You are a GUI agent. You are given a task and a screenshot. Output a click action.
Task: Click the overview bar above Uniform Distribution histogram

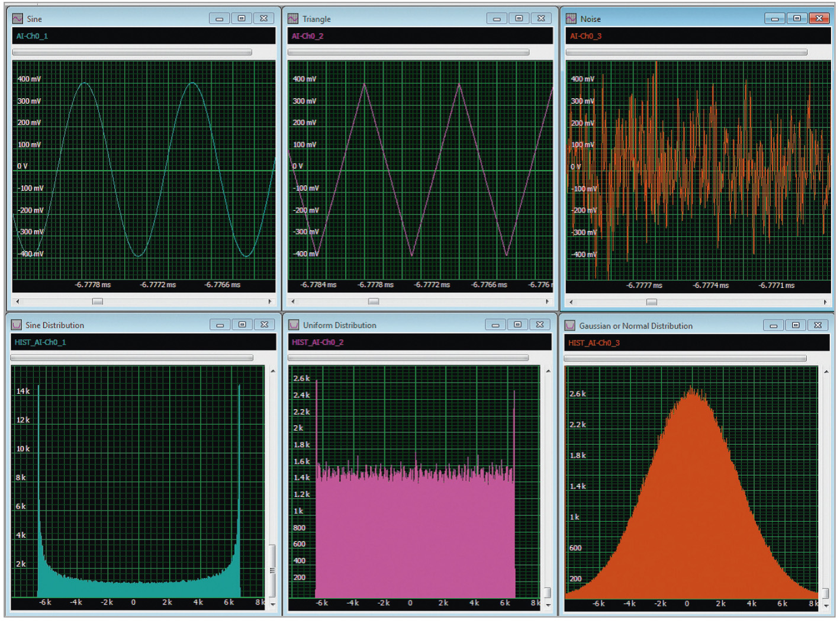[x=408, y=358]
